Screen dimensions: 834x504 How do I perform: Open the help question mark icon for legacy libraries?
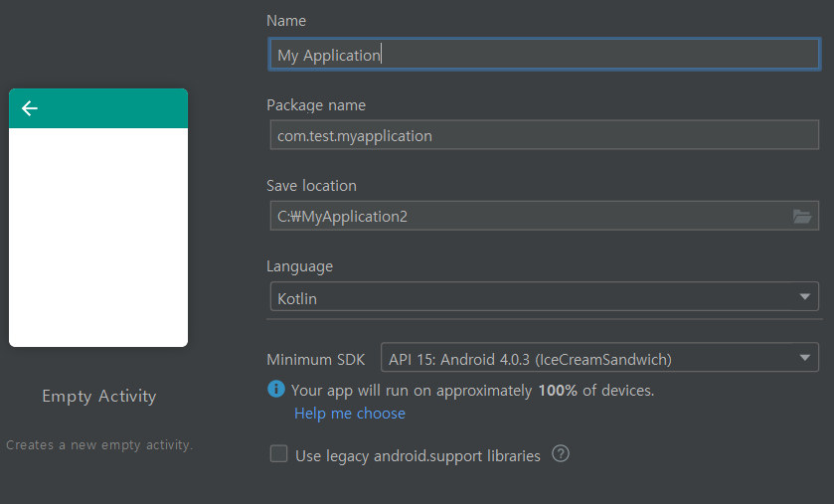561,454
